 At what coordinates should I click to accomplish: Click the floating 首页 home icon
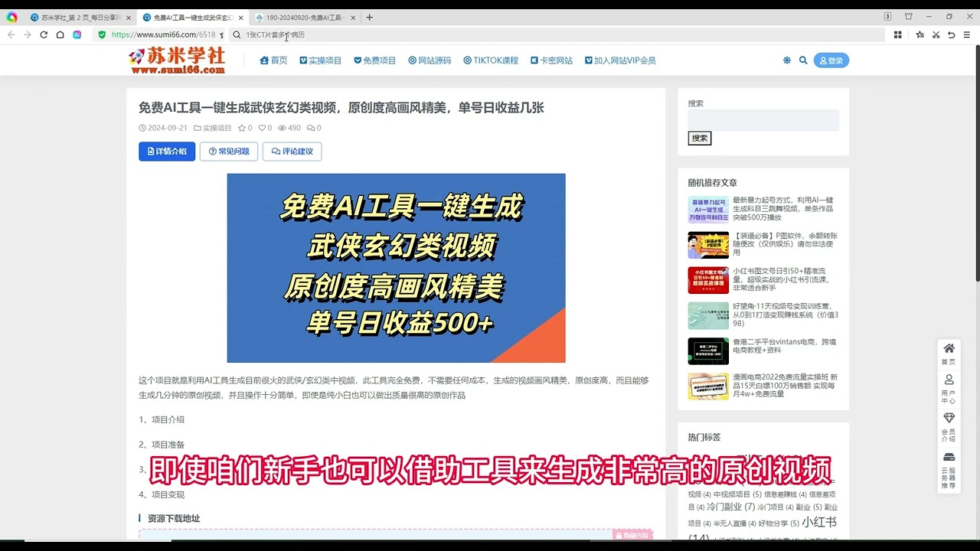click(x=949, y=354)
